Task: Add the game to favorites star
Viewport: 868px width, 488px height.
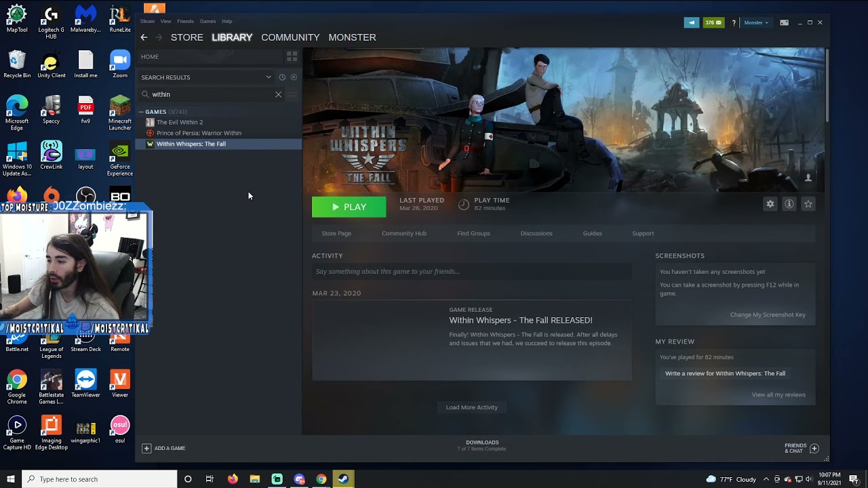Action: pos(808,204)
